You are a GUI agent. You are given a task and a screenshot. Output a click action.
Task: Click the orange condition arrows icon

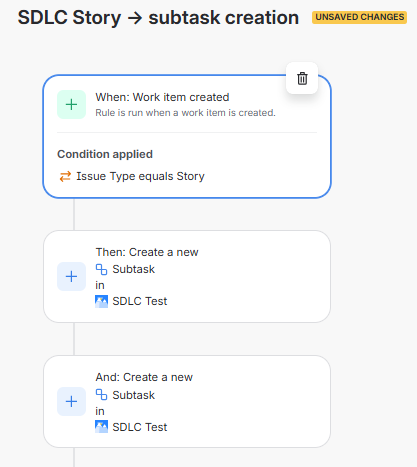pos(65,176)
